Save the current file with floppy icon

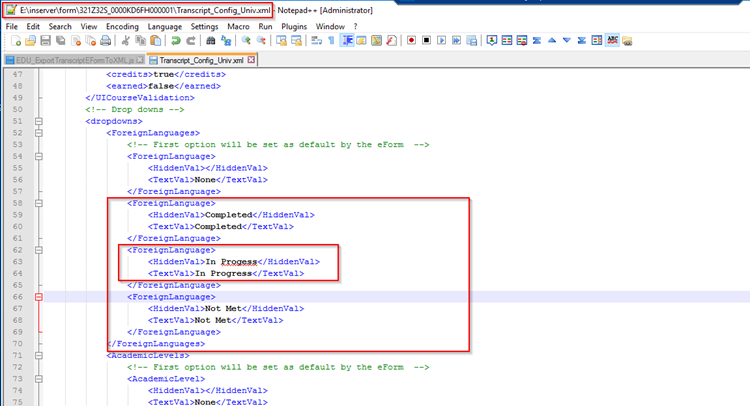click(45, 41)
